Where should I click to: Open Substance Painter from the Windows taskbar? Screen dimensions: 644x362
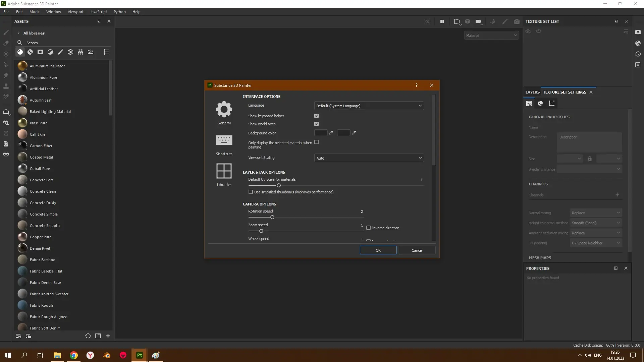(x=140, y=355)
